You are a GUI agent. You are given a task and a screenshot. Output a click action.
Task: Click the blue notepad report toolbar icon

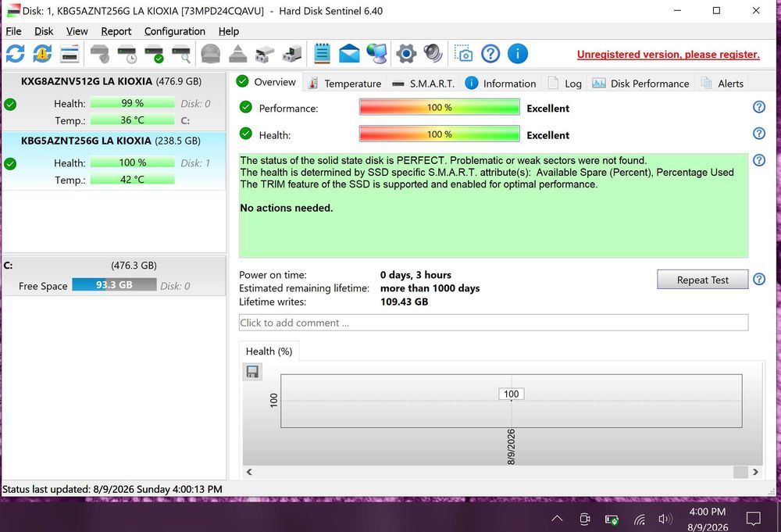(323, 53)
